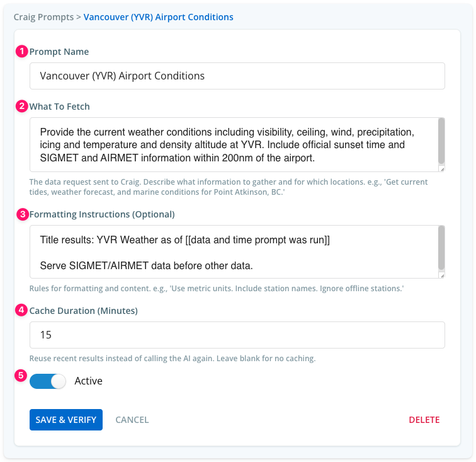Focus the Prompt Name text field
Viewport: 476px width, 462px height.
(237, 76)
